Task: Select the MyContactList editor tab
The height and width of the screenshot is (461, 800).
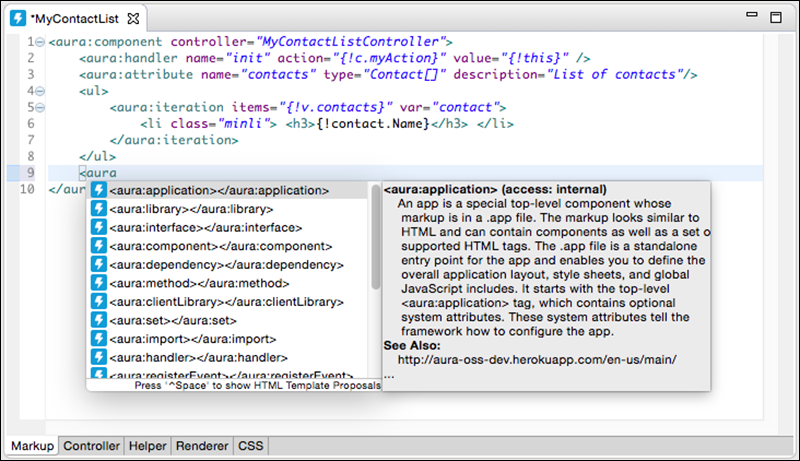Action: [77, 19]
